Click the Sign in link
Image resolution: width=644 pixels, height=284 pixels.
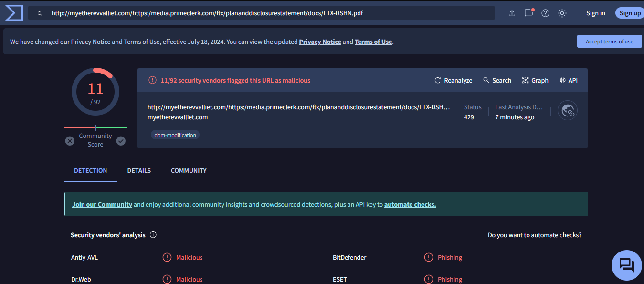coord(595,13)
